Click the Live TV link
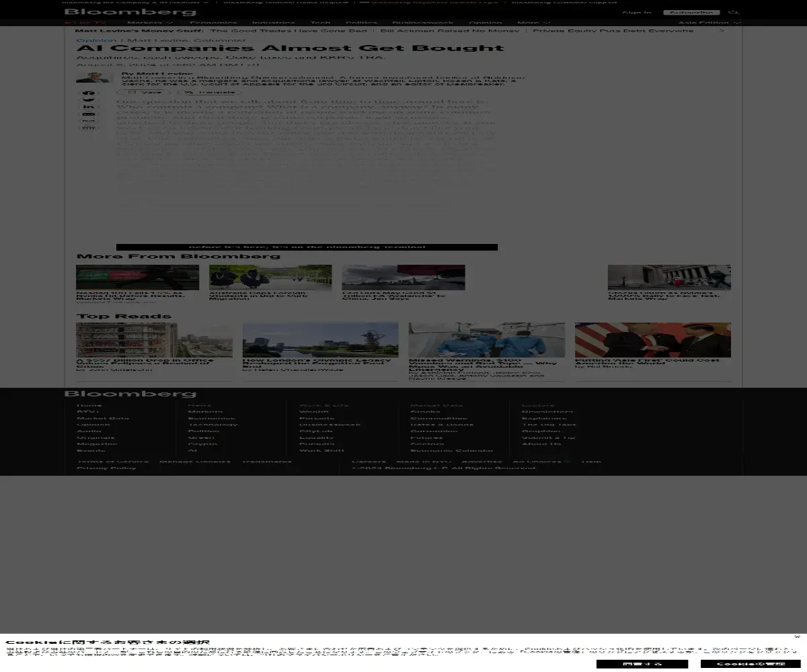Screen dimensions: 807x672 (85, 23)
